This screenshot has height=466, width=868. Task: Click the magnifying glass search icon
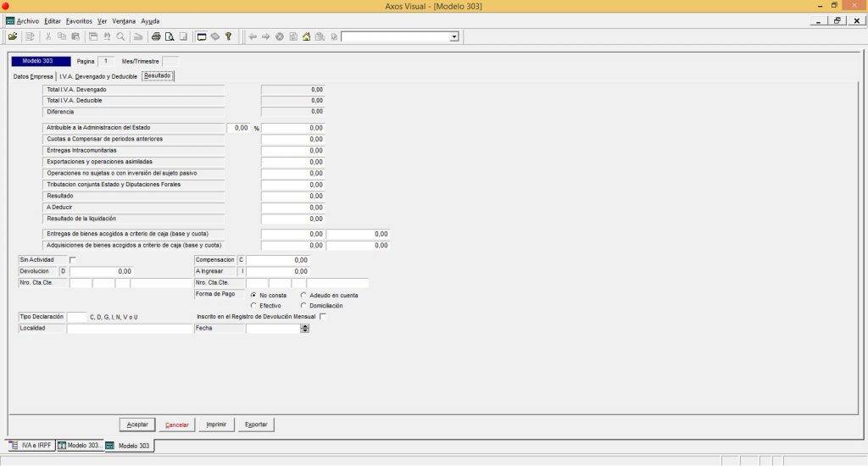(121, 36)
